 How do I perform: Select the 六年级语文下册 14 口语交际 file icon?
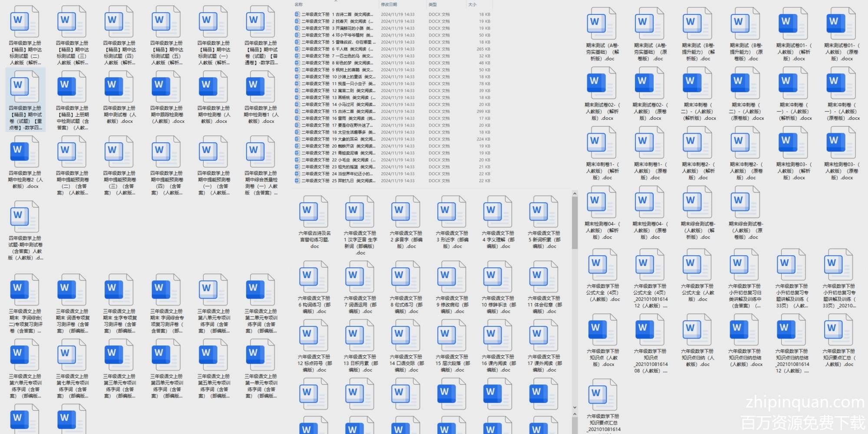tap(406, 335)
